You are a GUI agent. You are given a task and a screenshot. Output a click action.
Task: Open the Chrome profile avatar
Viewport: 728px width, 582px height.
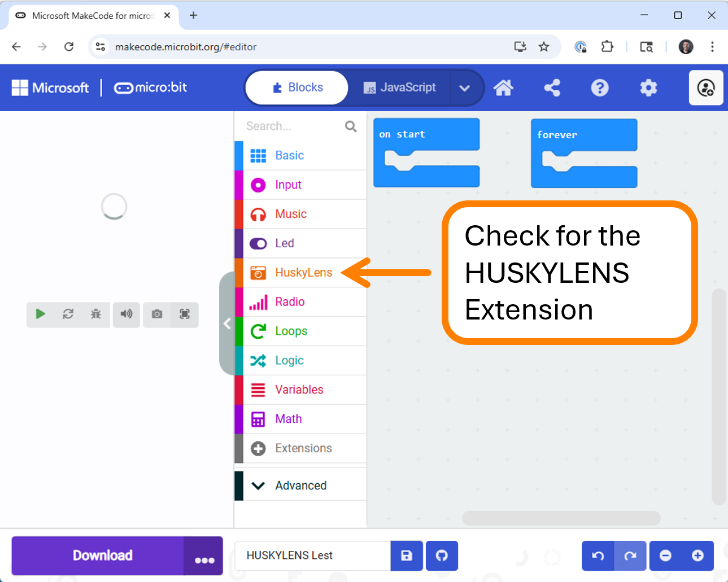coord(686,47)
